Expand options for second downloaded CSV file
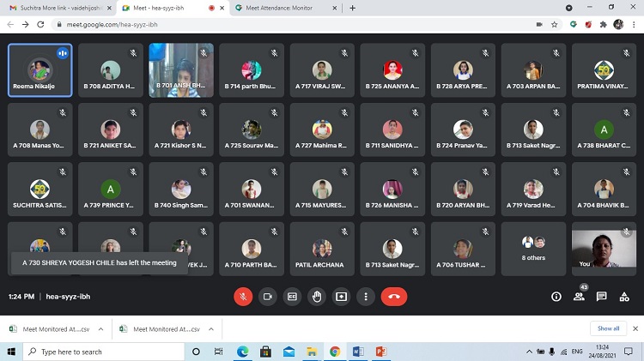 (212, 328)
